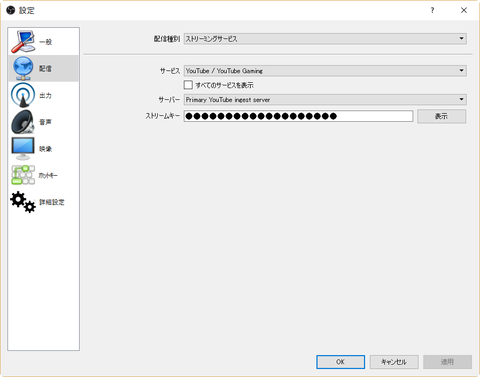Click the ホットキー label in sidebar
The image size is (480, 377).
tap(48, 175)
